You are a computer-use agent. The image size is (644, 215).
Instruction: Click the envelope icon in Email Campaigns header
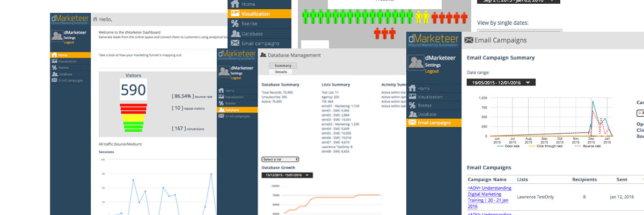(469, 40)
